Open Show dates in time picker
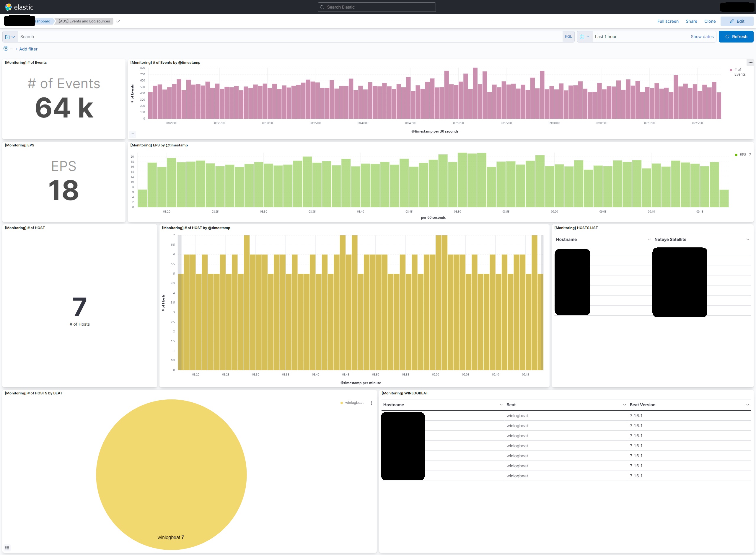The height and width of the screenshot is (555, 756). [x=702, y=36]
